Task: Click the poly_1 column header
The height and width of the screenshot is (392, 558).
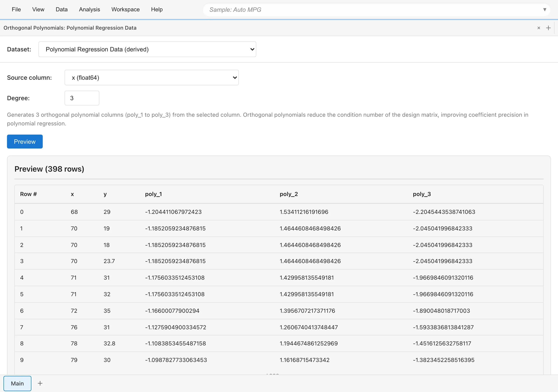Action: click(x=153, y=194)
